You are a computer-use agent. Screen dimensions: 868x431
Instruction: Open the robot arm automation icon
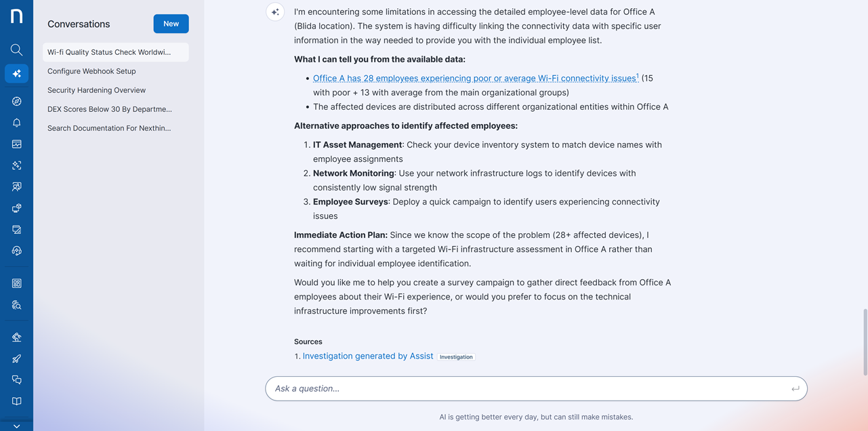click(16, 337)
